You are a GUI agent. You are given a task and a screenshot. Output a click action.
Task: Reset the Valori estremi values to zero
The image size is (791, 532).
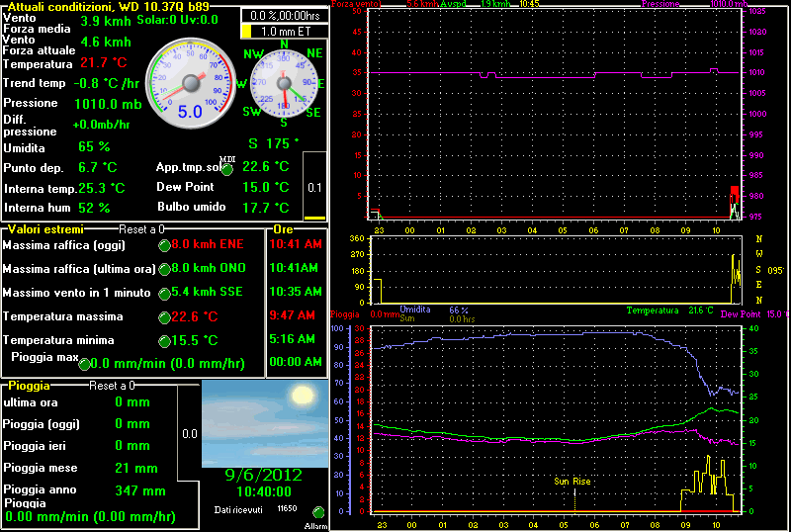point(141,229)
